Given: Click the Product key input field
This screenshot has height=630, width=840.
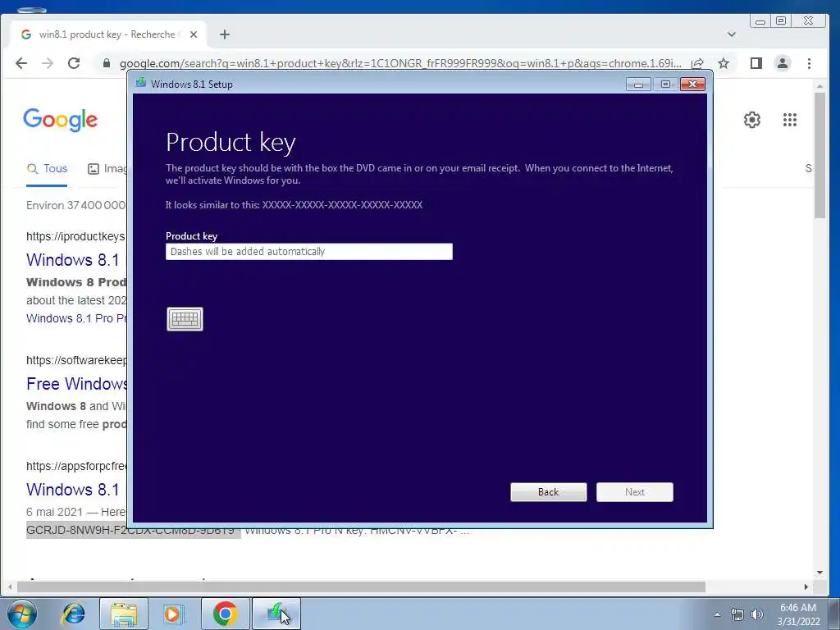Looking at the screenshot, I should (309, 252).
